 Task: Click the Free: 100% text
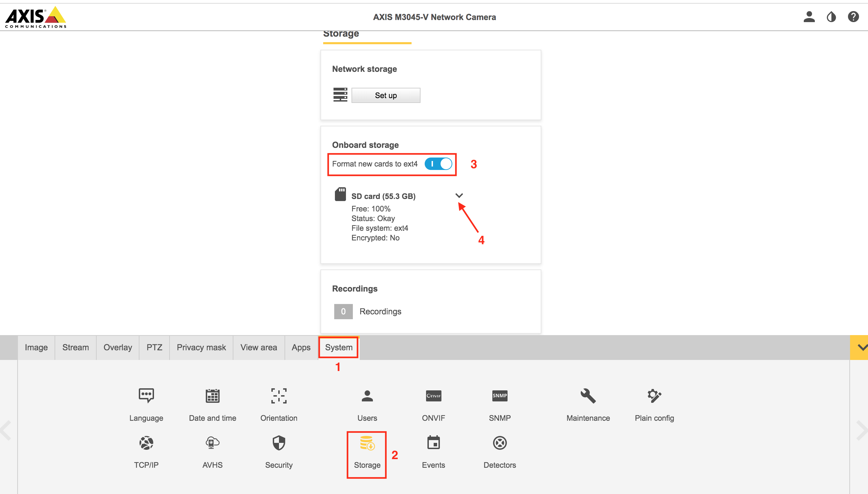pos(371,209)
